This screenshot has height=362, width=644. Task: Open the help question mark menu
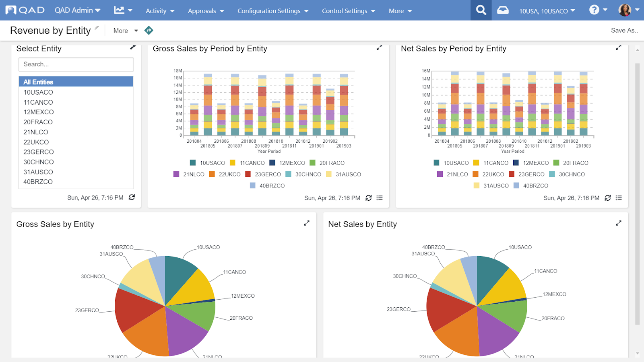tap(598, 10)
